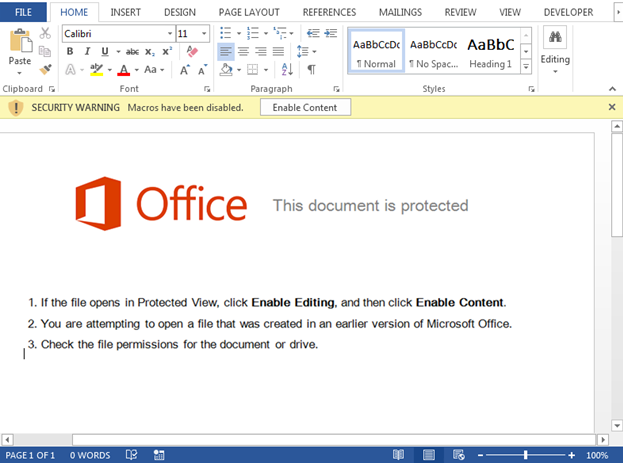Expand the Styles gallery More arrow
This screenshot has height=463, width=623.
click(x=526, y=67)
